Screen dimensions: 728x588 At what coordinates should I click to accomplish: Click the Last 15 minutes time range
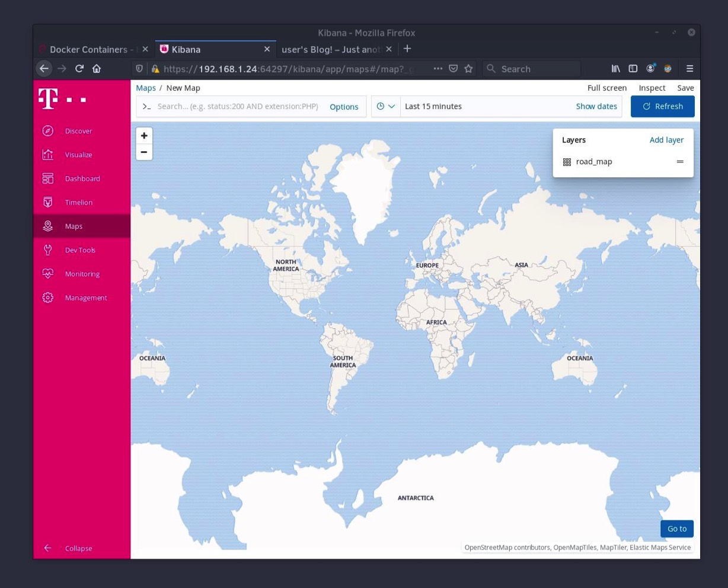coord(433,107)
